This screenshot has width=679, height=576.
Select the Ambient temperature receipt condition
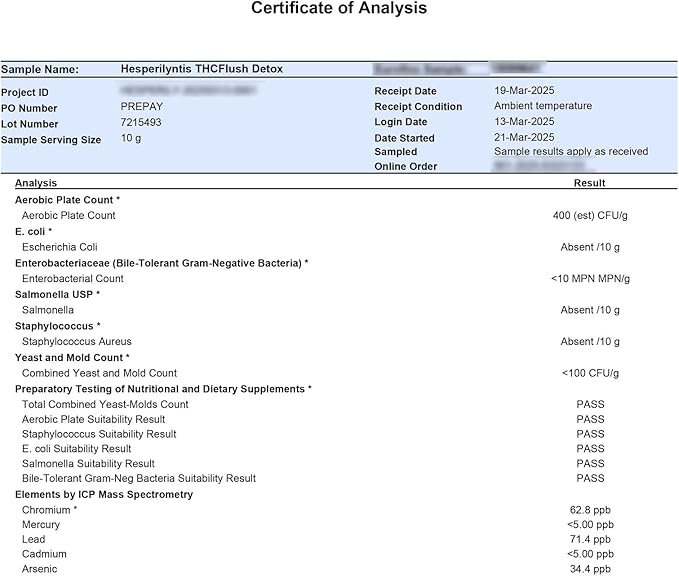[542, 106]
